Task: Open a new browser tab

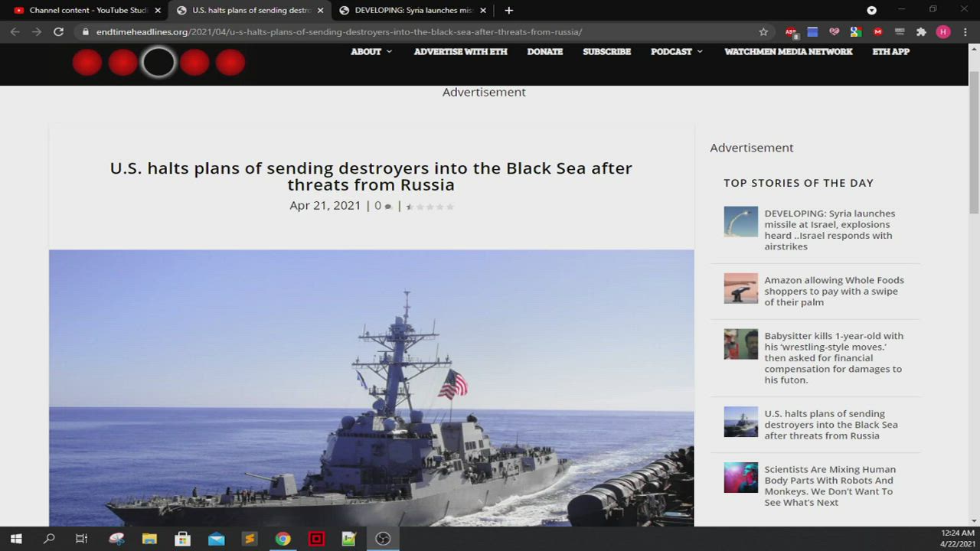Action: [x=509, y=11]
